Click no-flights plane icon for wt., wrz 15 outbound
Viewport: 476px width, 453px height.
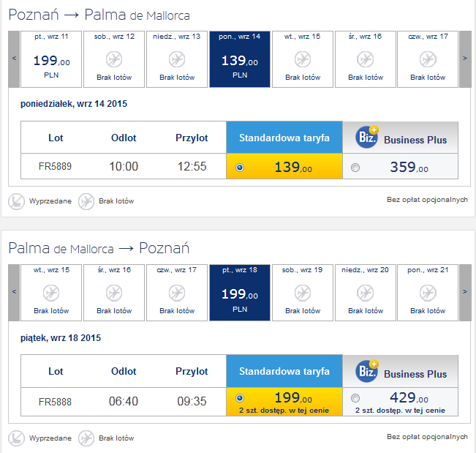point(303,59)
